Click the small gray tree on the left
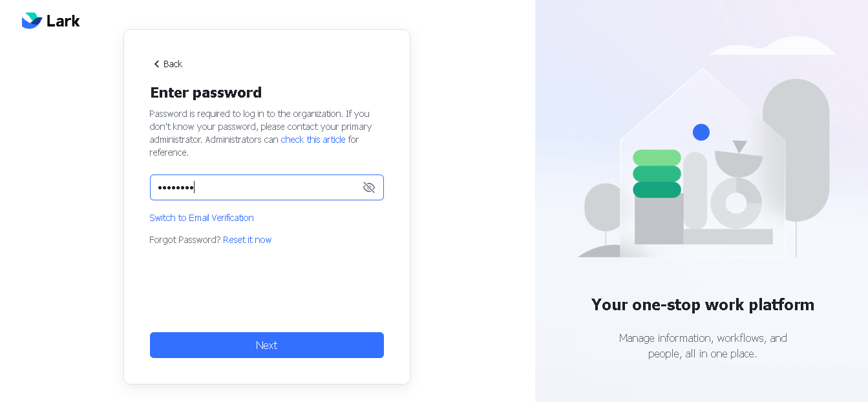Viewport: 868px width, 402px height. pos(602,207)
